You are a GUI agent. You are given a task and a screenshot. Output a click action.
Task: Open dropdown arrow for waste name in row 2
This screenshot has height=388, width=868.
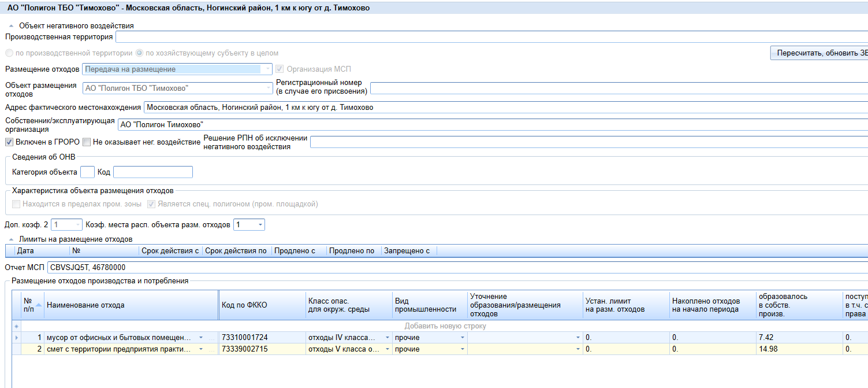tap(201, 349)
